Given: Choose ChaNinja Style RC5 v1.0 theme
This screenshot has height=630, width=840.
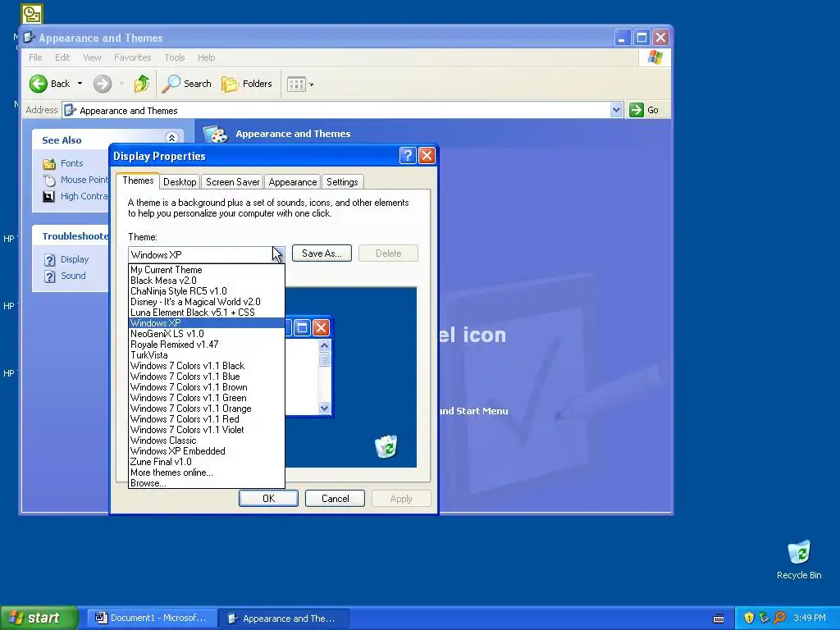Looking at the screenshot, I should (207, 291).
